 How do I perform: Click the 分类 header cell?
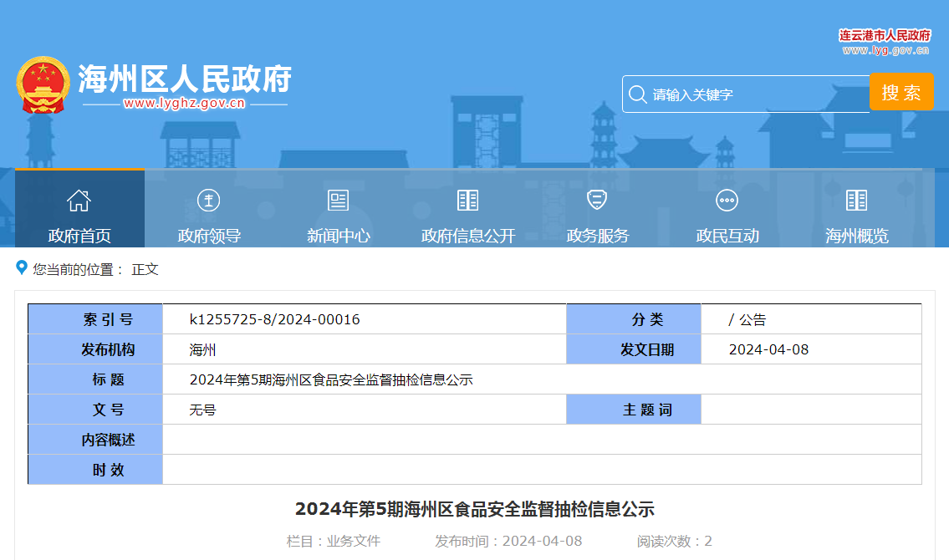tap(634, 319)
